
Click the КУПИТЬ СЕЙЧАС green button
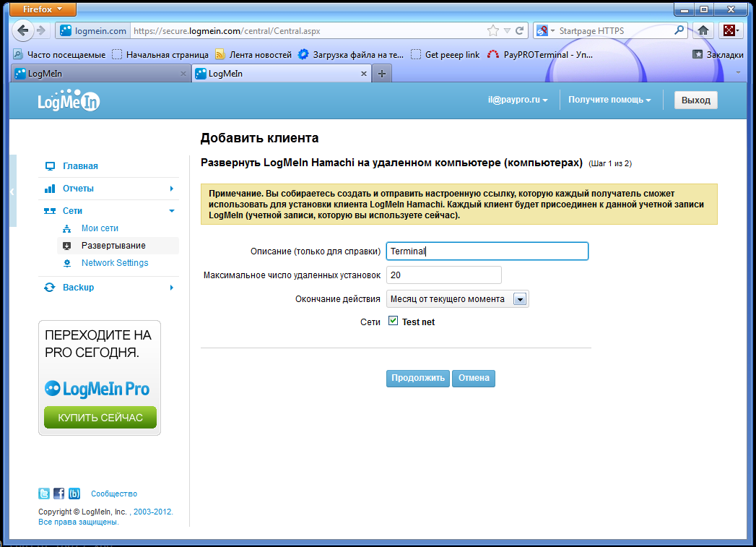100,418
